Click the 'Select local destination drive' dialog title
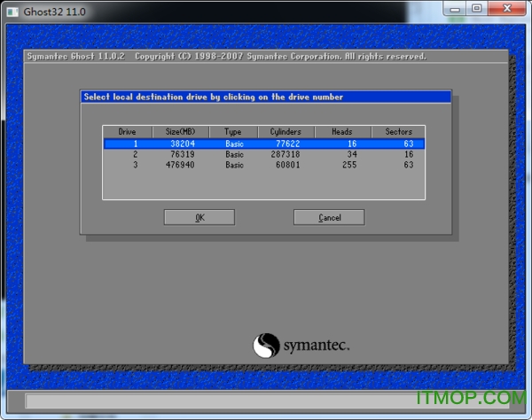 tap(213, 97)
